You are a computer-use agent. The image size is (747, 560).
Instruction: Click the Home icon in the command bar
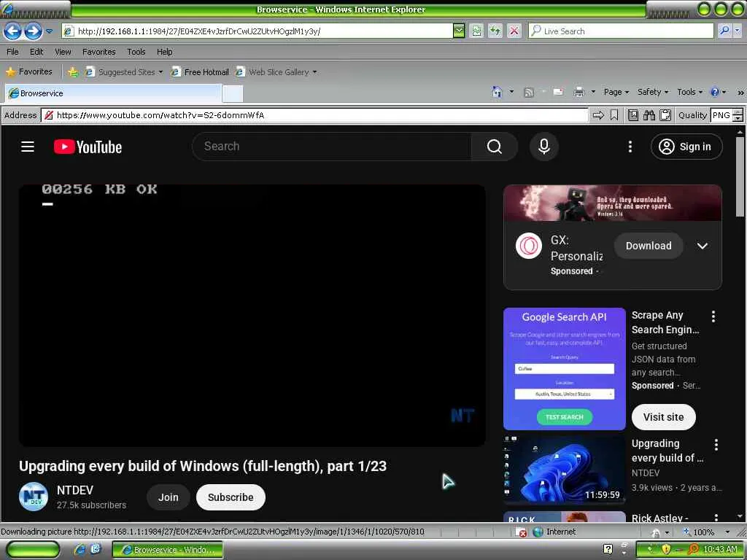click(x=497, y=91)
